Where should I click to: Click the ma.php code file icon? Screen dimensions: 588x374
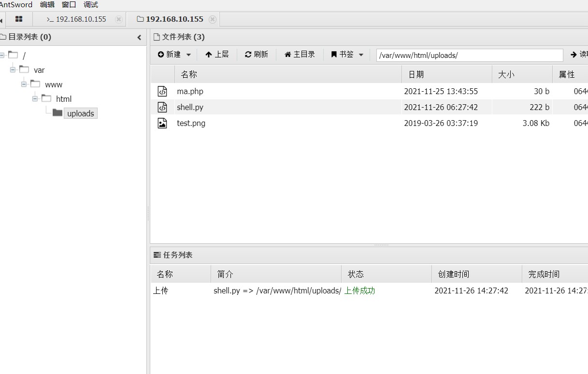coord(162,91)
